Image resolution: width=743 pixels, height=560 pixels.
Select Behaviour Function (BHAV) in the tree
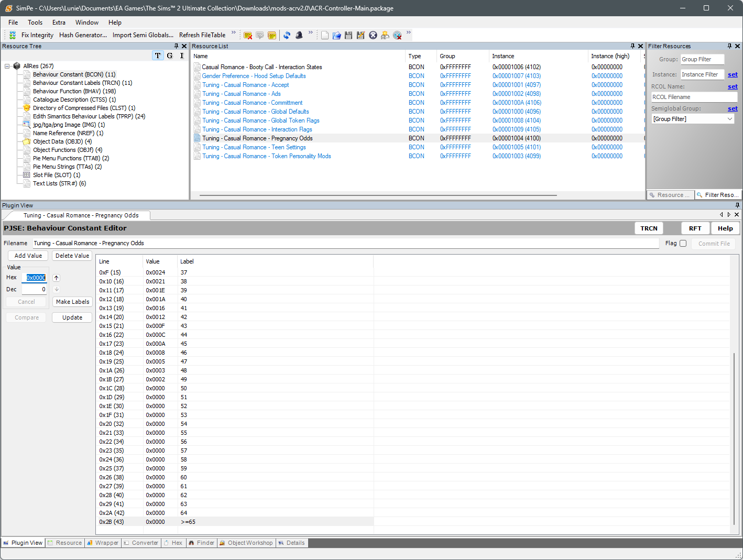pos(74,91)
